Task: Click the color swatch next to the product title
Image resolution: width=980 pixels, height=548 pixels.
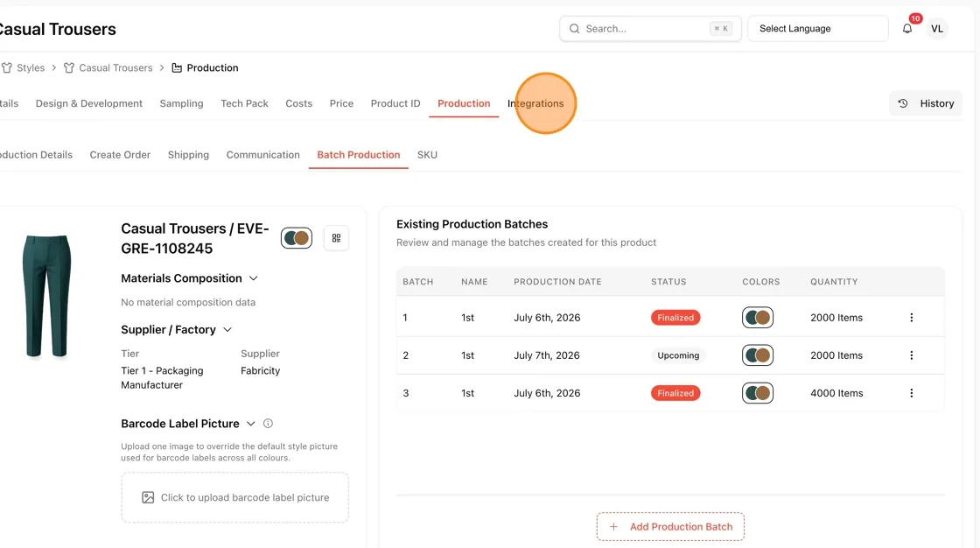Action: pos(297,238)
